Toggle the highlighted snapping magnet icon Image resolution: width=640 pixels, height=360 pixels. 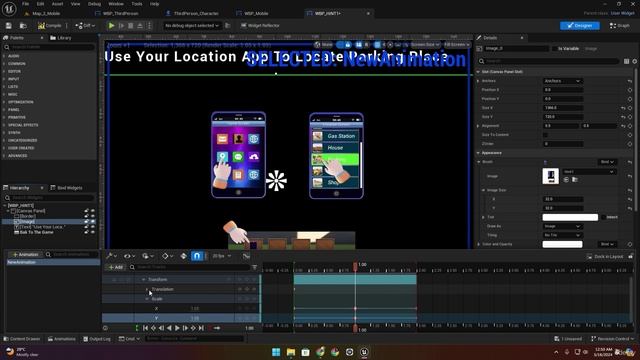197,256
